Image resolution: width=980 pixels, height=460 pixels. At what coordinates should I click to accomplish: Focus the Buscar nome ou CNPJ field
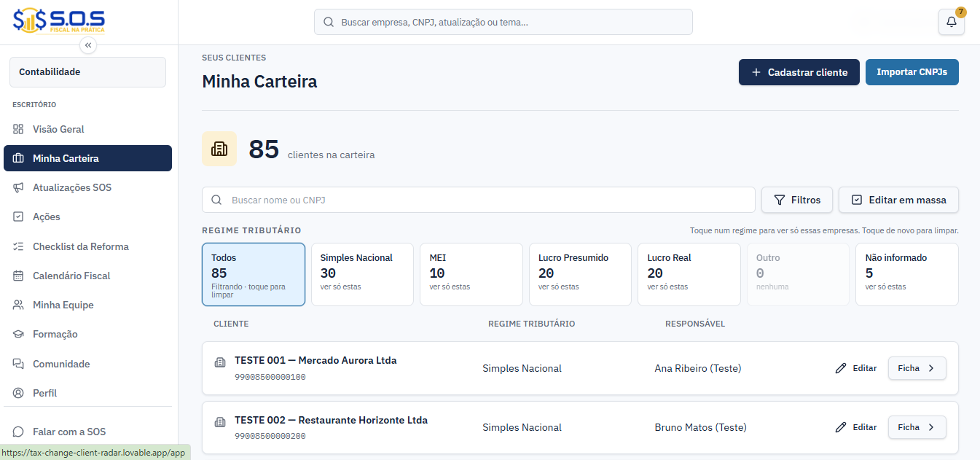click(479, 200)
